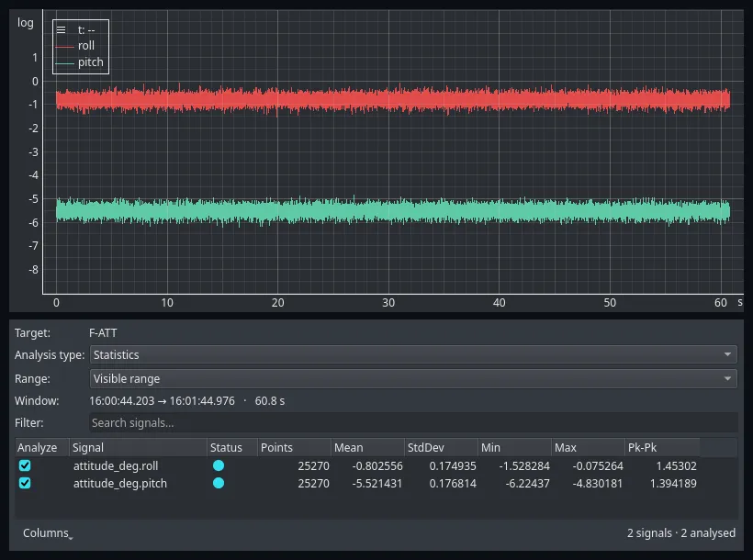Uncheck Analyze for attitude_deg.roll
The height and width of the screenshot is (560, 753).
(25, 465)
